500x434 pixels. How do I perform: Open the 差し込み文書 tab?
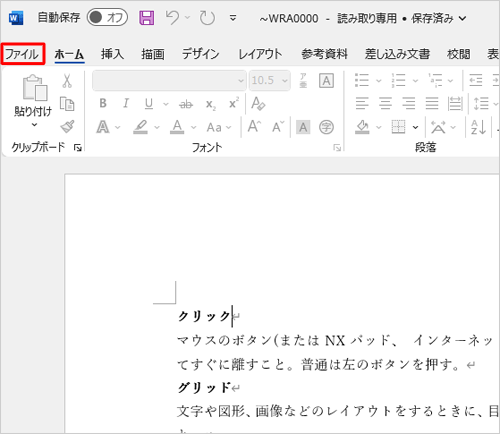[397, 54]
